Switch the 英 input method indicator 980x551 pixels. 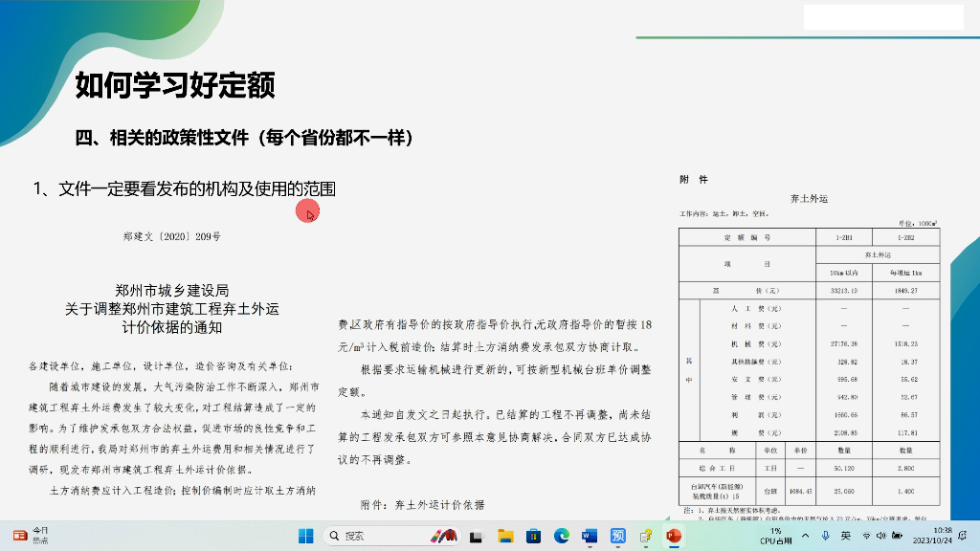point(846,536)
